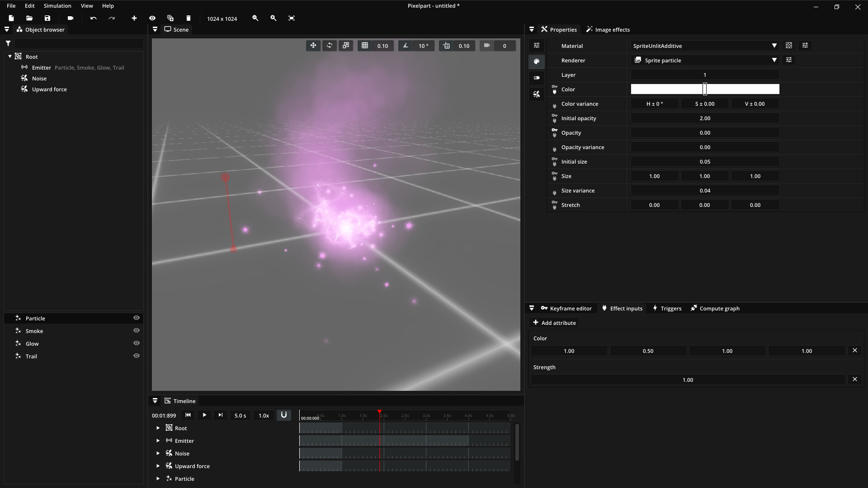
Task: Switch to the Image effects tab
Action: pyautogui.click(x=608, y=29)
